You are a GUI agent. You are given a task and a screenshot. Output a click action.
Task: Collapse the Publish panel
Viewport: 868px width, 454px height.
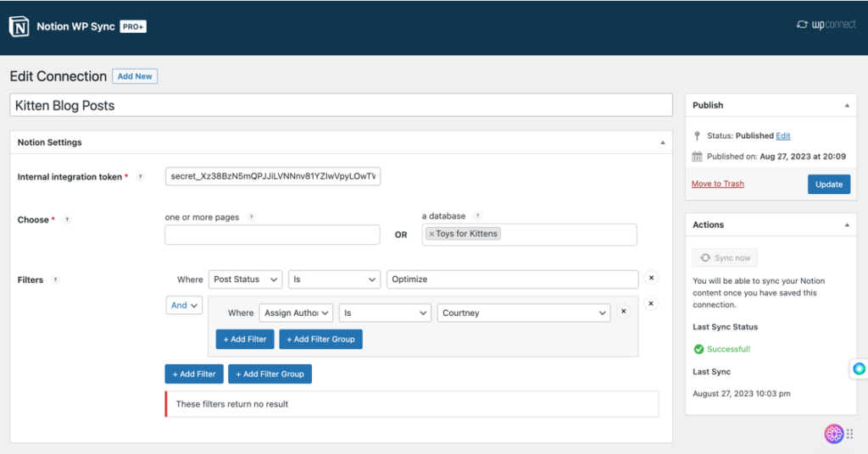846,105
